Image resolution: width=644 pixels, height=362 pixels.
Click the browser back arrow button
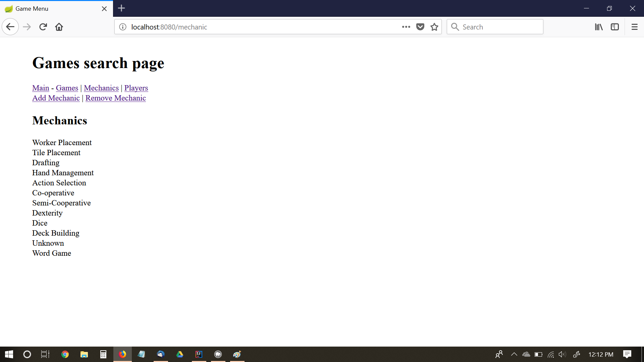[x=10, y=27]
